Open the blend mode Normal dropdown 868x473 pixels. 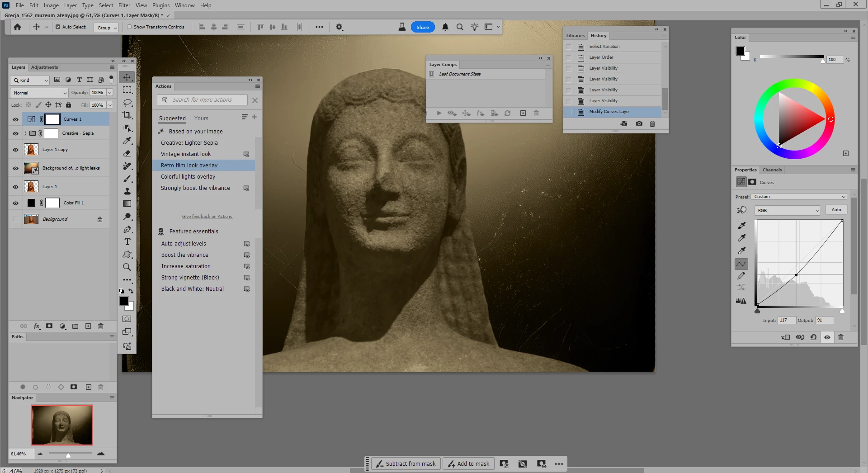[39, 93]
